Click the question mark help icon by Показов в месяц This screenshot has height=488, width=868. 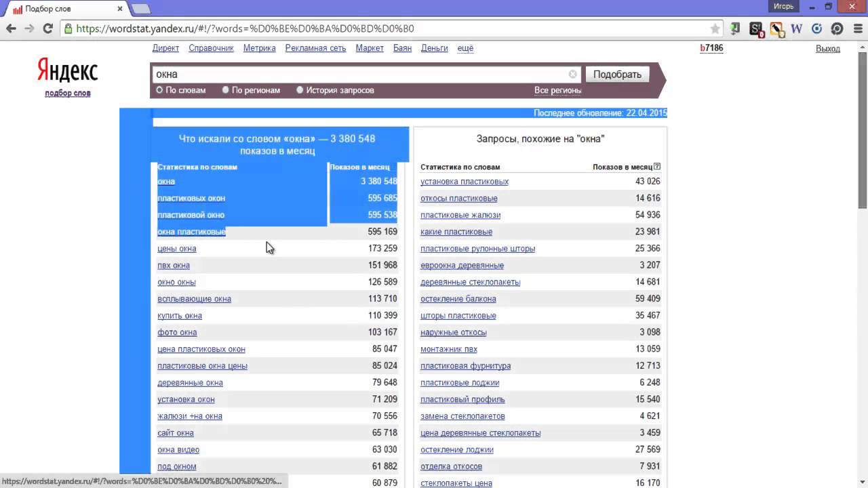tap(657, 167)
